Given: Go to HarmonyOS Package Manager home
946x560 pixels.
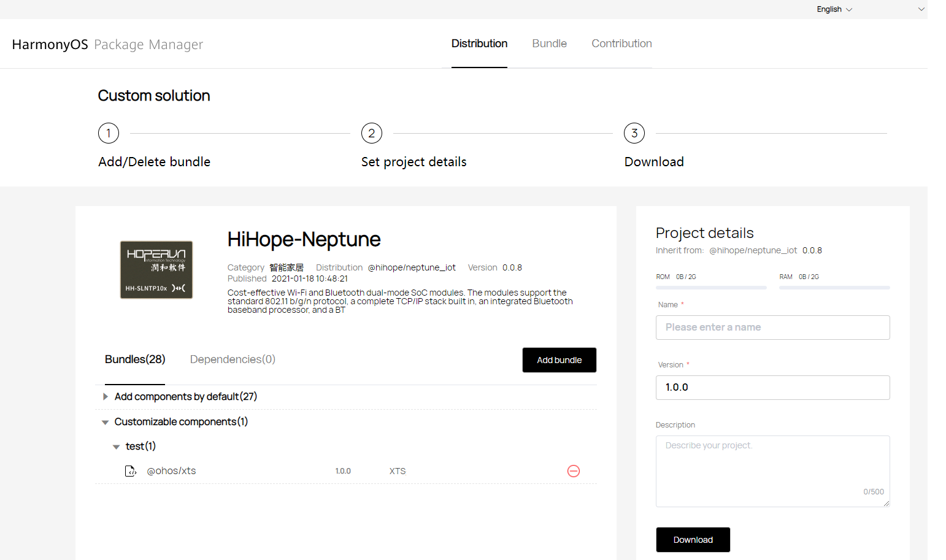Looking at the screenshot, I should point(107,45).
